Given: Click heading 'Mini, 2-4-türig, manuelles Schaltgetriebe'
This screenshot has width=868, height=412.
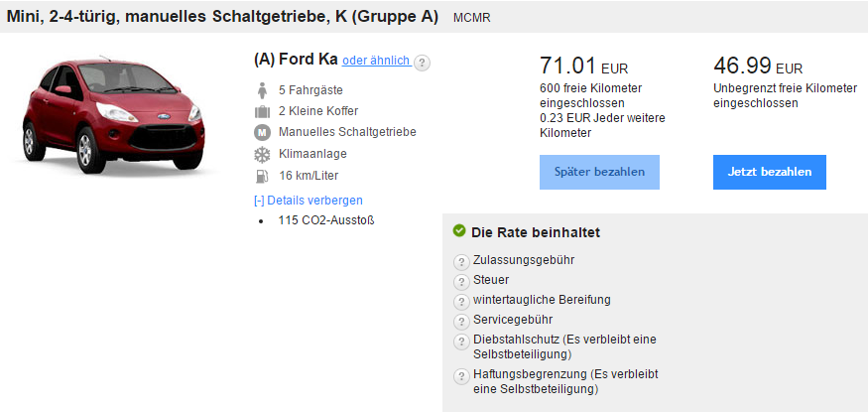Looking at the screenshot, I should 222,17.
